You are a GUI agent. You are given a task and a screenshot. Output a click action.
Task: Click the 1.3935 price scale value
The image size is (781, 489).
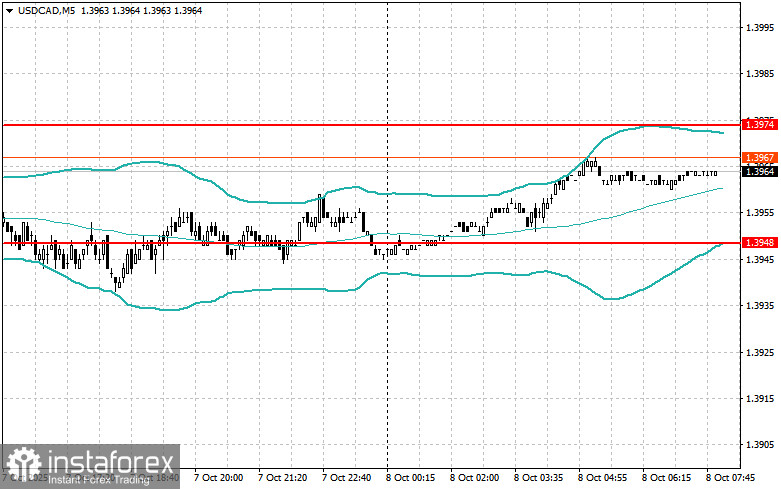(760, 305)
